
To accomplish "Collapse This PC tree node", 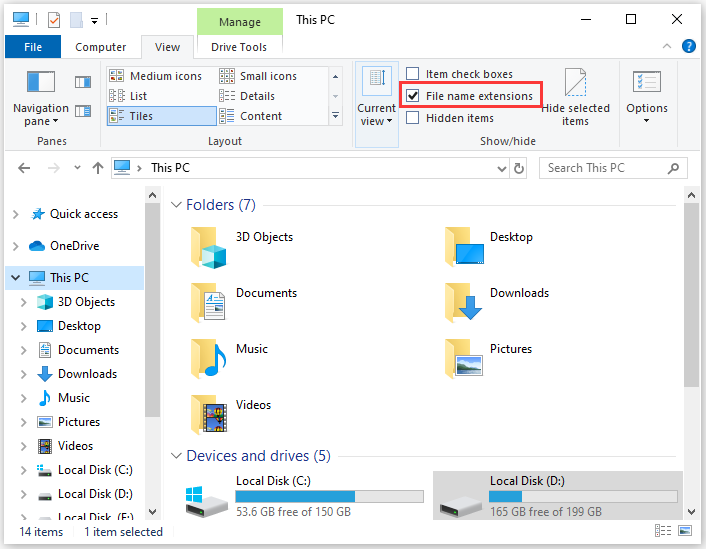I will point(16,277).
